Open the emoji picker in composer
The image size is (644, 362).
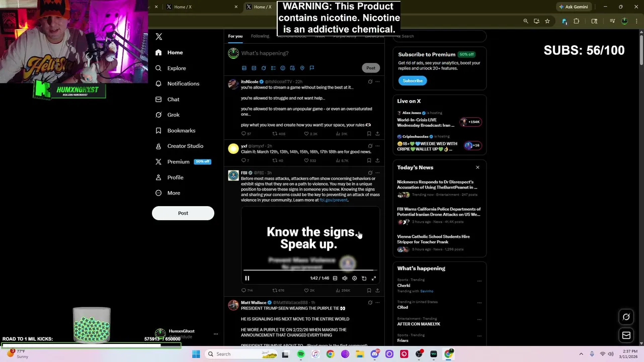283,68
